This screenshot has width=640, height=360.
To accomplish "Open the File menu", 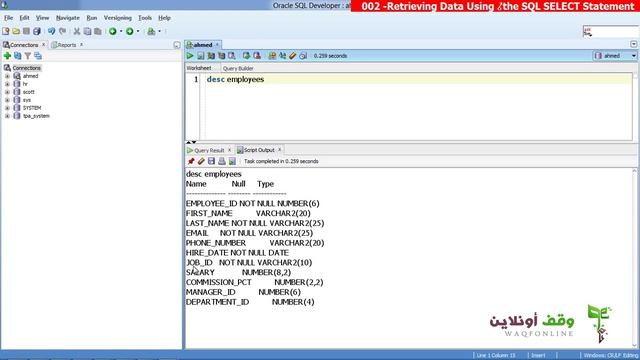I will 9,18.
